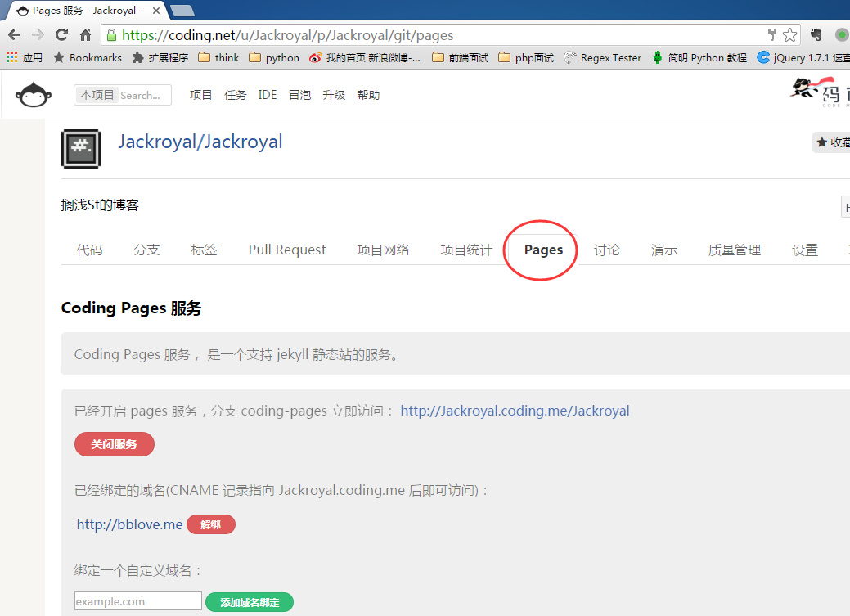
Task: Open the Jackroyal/Jackroyal project title link
Action: pyautogui.click(x=200, y=142)
